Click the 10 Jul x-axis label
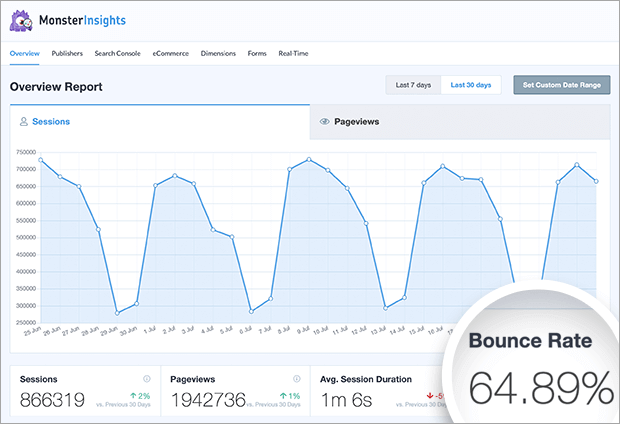This screenshot has width=620, height=424. coord(321,331)
